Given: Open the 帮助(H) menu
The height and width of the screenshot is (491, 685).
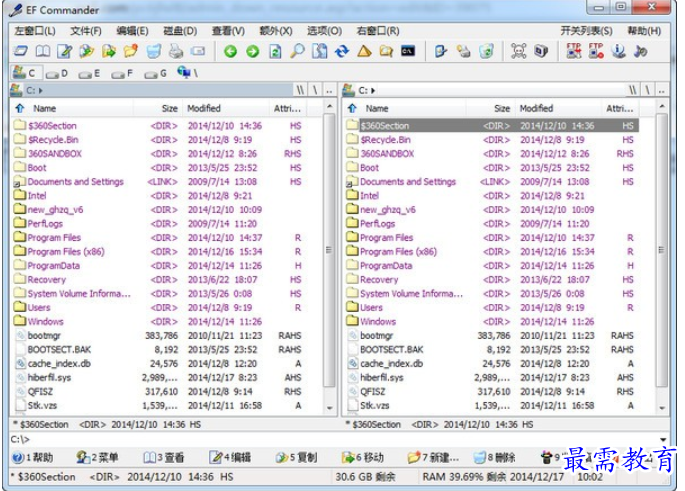Looking at the screenshot, I should coord(644,31).
